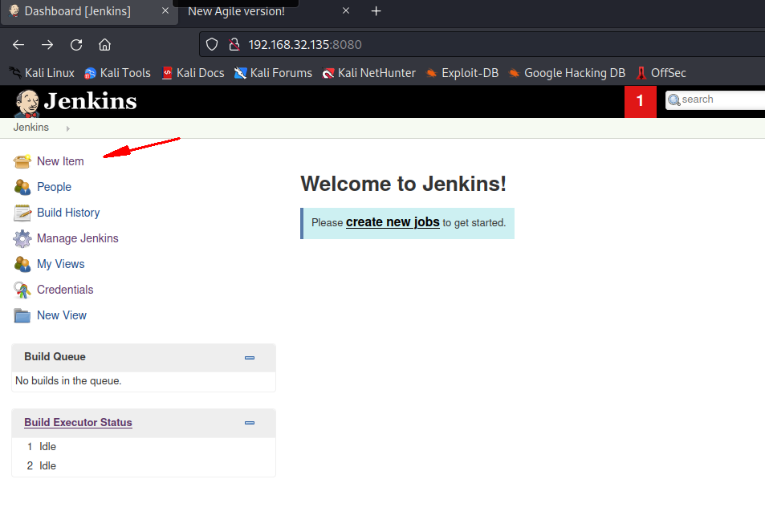Click the red notification badge 1
This screenshot has width=765, height=532.
point(640,101)
